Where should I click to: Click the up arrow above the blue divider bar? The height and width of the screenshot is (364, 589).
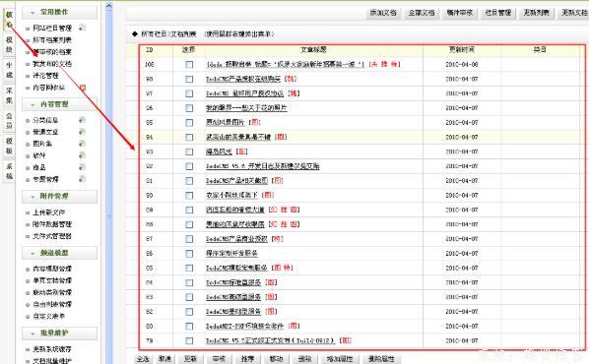[109, 5]
